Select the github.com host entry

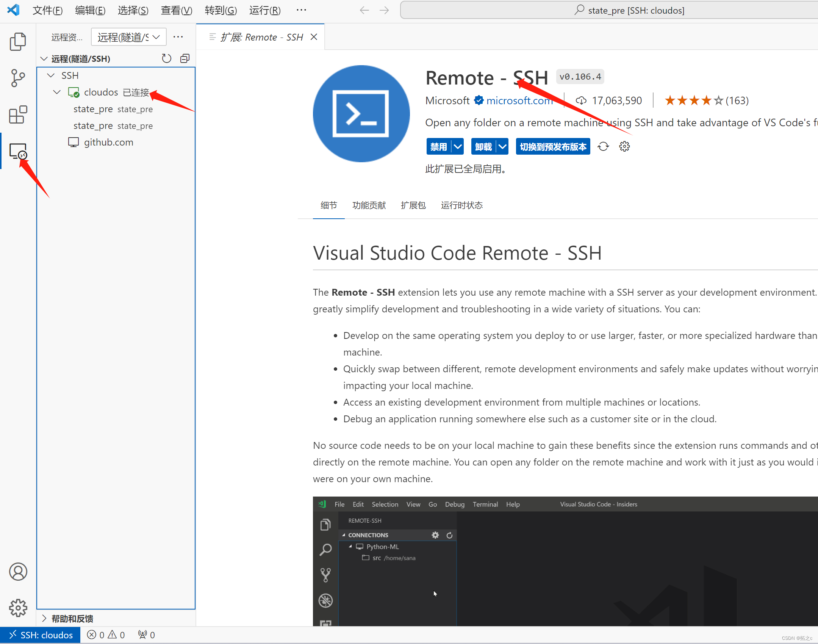pos(109,142)
